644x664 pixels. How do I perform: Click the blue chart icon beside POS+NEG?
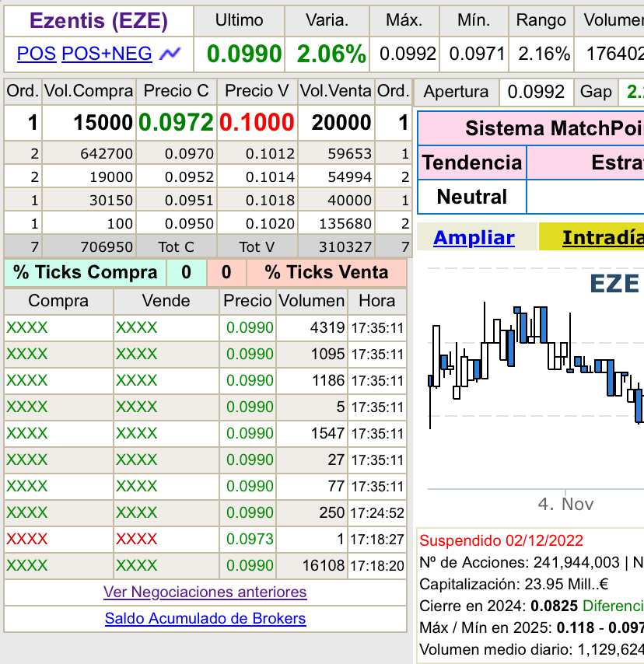point(170,54)
